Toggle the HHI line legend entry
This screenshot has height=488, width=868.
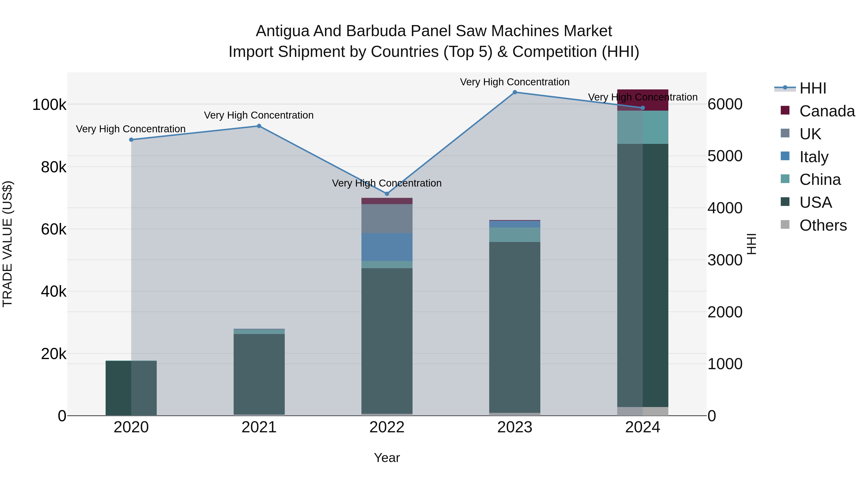pos(800,88)
